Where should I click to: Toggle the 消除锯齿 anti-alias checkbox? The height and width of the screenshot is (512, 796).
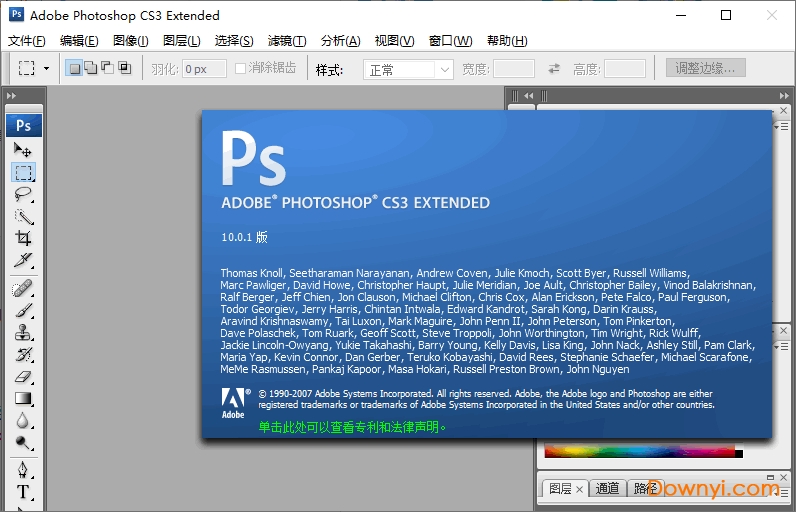[241, 68]
